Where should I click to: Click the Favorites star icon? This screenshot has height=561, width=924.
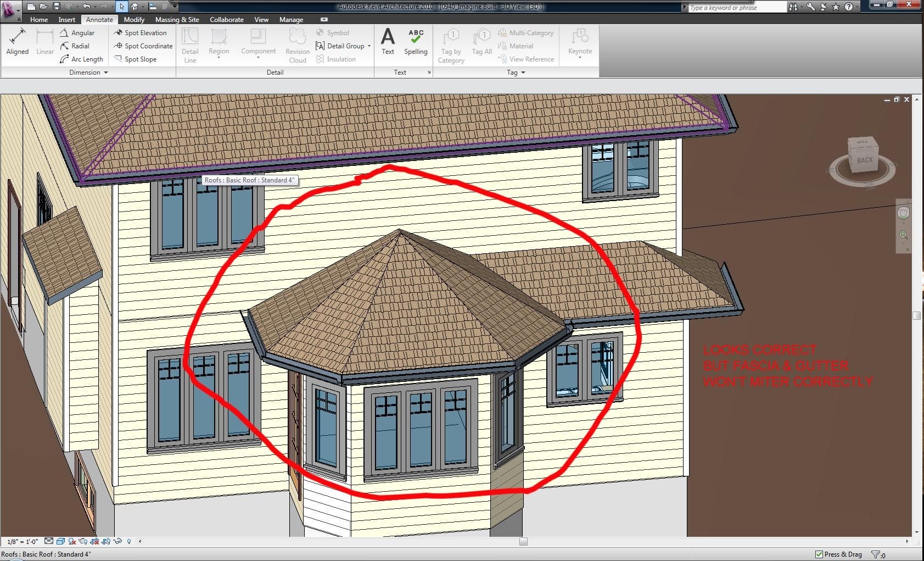click(836, 7)
